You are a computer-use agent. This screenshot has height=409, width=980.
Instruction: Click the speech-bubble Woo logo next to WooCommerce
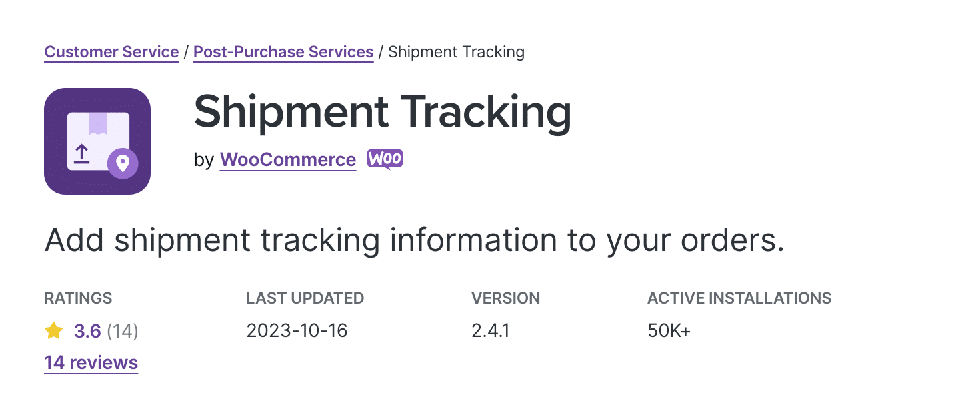385,159
